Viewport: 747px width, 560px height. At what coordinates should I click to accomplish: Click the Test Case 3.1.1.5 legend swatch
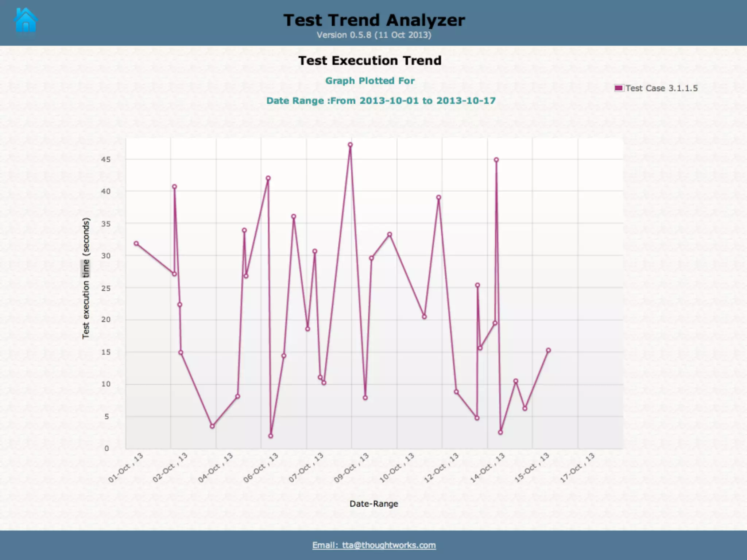[619, 88]
